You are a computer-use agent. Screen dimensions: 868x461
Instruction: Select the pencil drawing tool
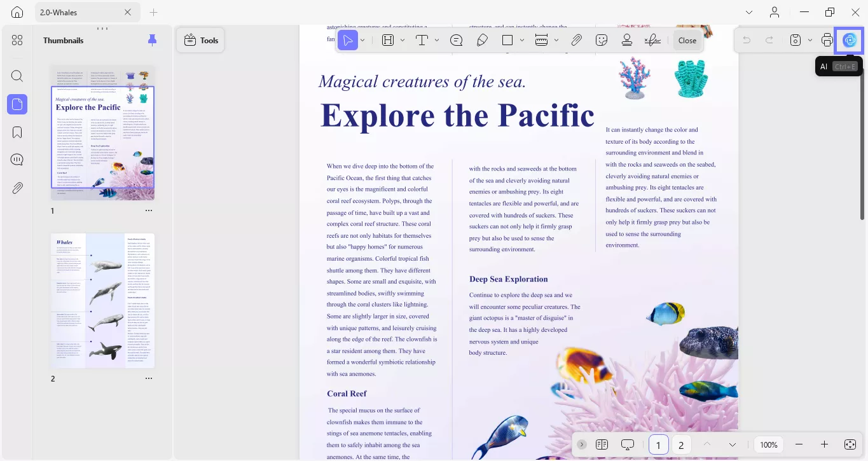coord(482,40)
